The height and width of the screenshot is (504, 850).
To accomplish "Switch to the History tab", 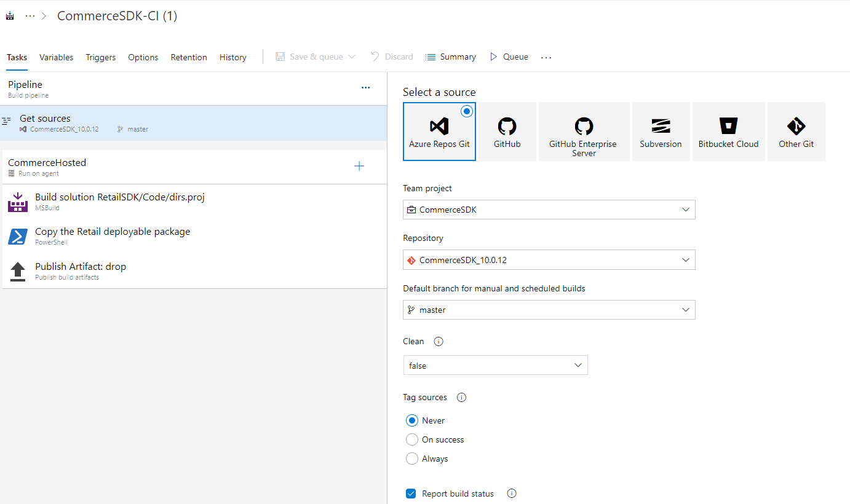I will click(x=233, y=57).
